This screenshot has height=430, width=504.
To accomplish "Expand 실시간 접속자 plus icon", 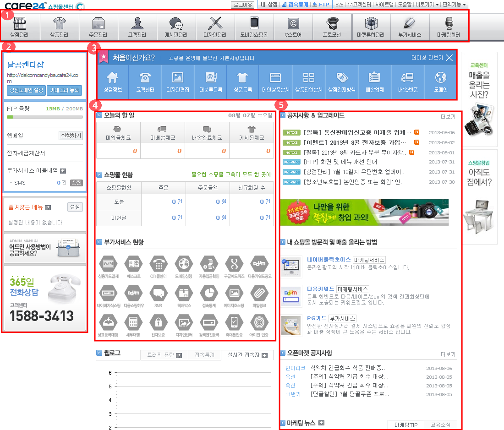I will click(264, 355).
